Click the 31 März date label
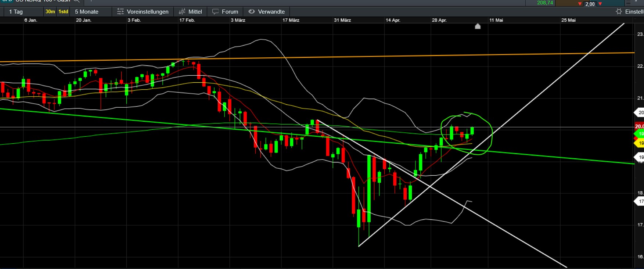Image resolution: width=644 pixels, height=269 pixels. point(342,20)
